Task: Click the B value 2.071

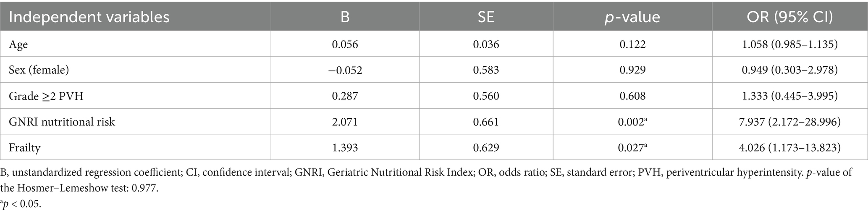Action: pyautogui.click(x=345, y=122)
